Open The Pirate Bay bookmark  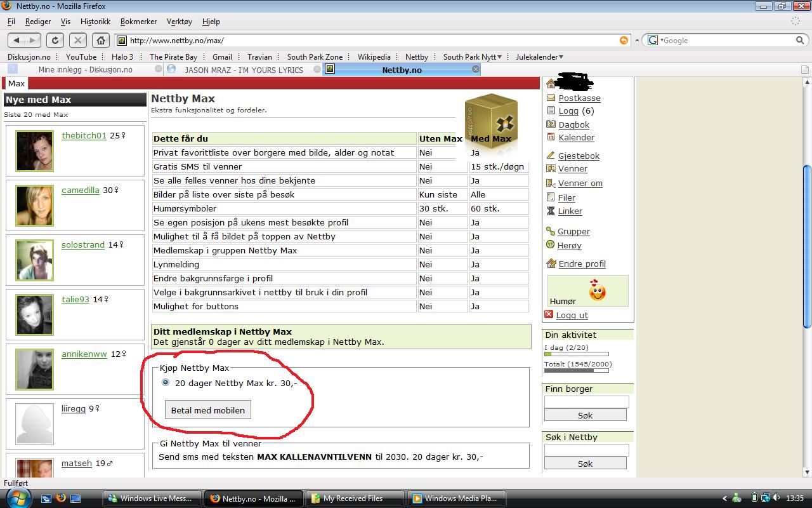pyautogui.click(x=173, y=57)
